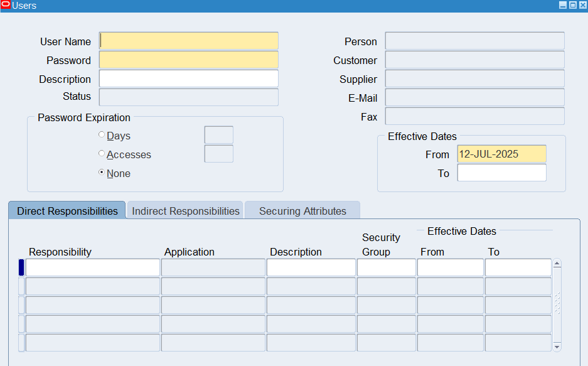Maximize the Users window

click(x=572, y=5)
